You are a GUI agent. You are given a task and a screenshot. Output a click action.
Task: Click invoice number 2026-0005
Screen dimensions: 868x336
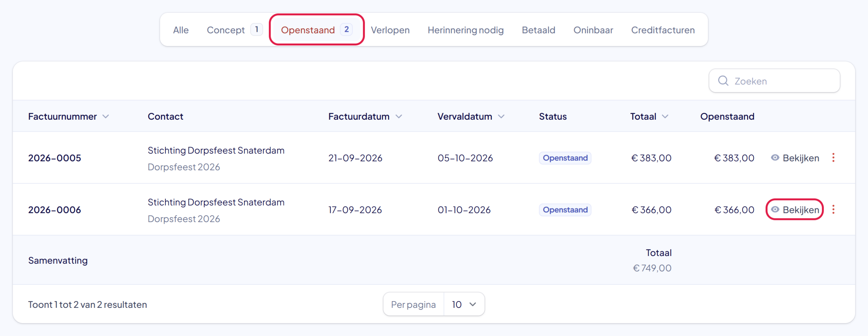(x=55, y=158)
